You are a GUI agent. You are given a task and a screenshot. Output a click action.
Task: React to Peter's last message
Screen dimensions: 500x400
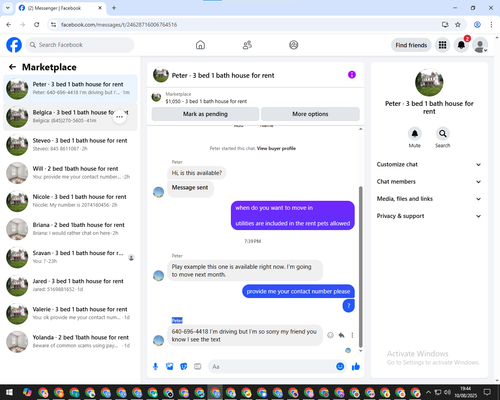pos(330,335)
